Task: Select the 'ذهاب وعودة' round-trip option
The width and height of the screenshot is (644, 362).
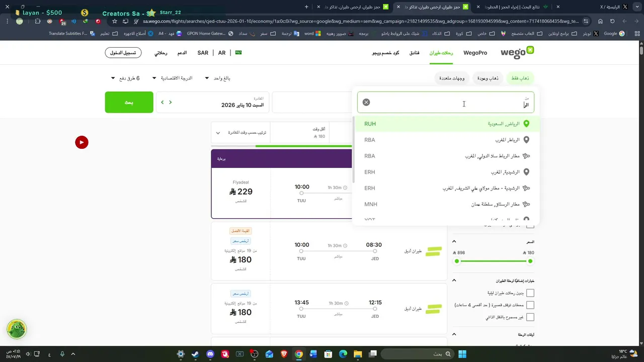Action: coord(488,78)
